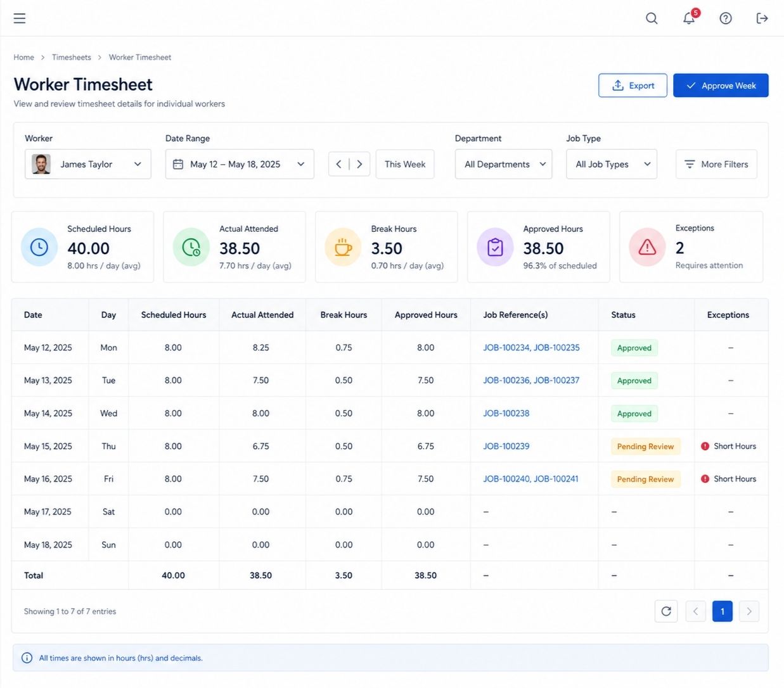
Task: Open notifications bell with badge
Action: pos(690,17)
